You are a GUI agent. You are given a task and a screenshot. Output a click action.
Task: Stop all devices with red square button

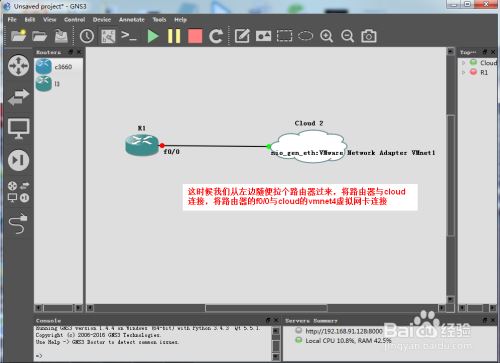coord(195,36)
